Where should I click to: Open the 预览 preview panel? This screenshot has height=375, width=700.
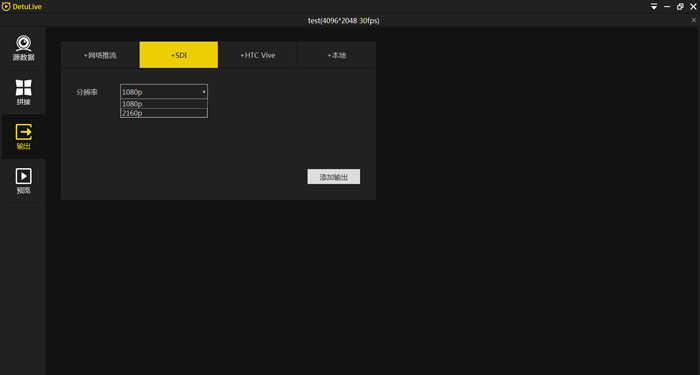[x=23, y=181]
